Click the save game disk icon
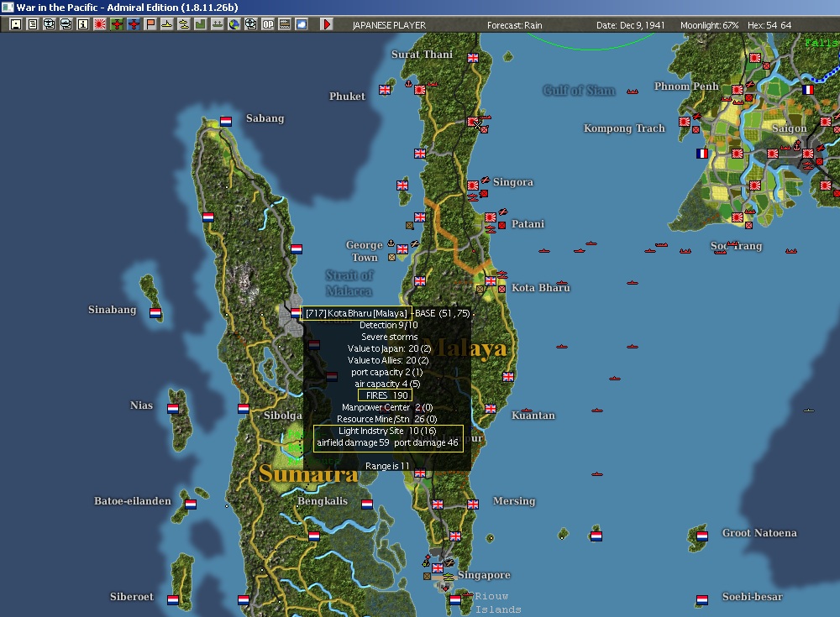This screenshot has width=840, height=617. (15, 24)
